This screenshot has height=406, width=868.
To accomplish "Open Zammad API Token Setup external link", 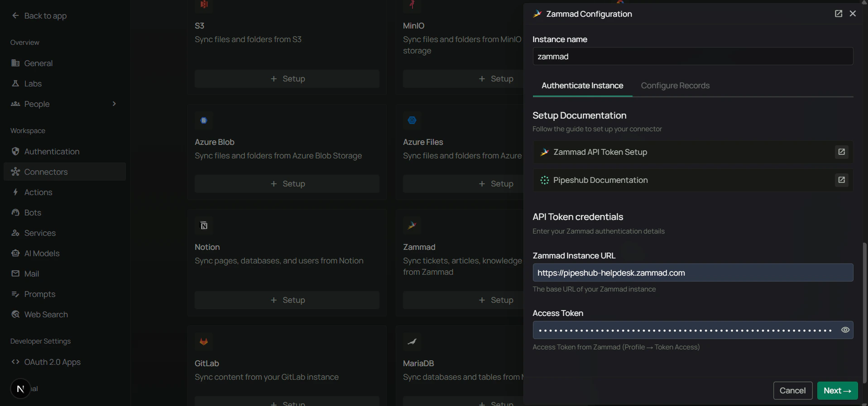I will tap(842, 152).
